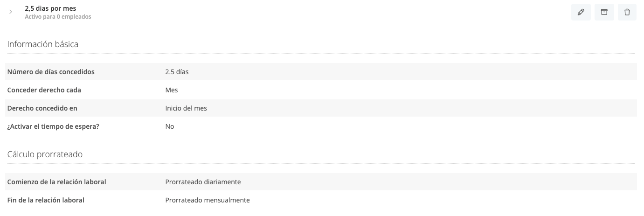Click the Inicio del mes value

(186, 108)
